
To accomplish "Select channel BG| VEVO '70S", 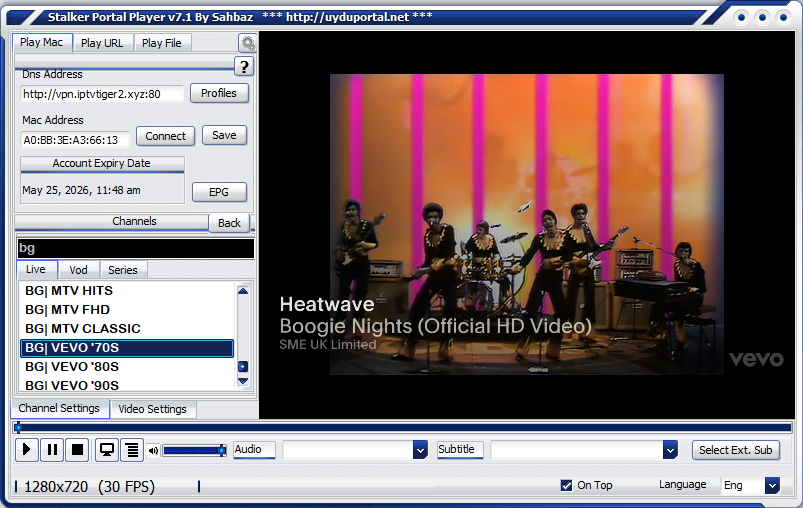I will click(127, 348).
